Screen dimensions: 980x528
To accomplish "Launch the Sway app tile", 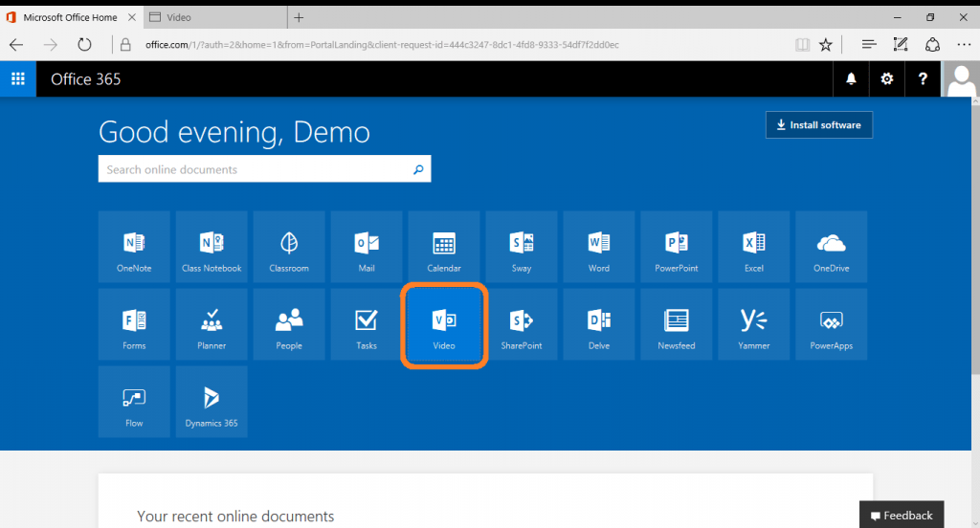I will click(522, 247).
